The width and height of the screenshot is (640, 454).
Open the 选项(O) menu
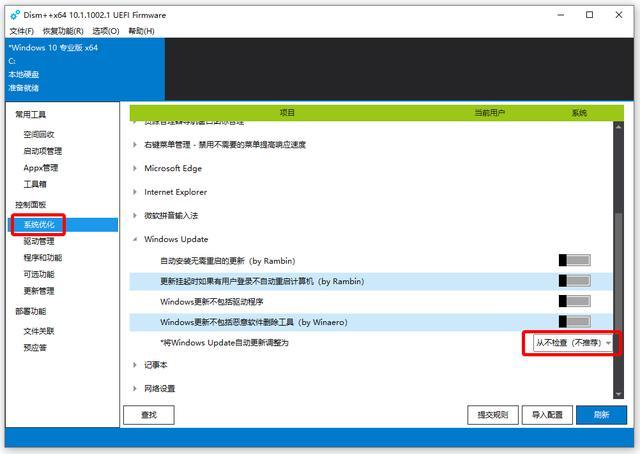106,31
